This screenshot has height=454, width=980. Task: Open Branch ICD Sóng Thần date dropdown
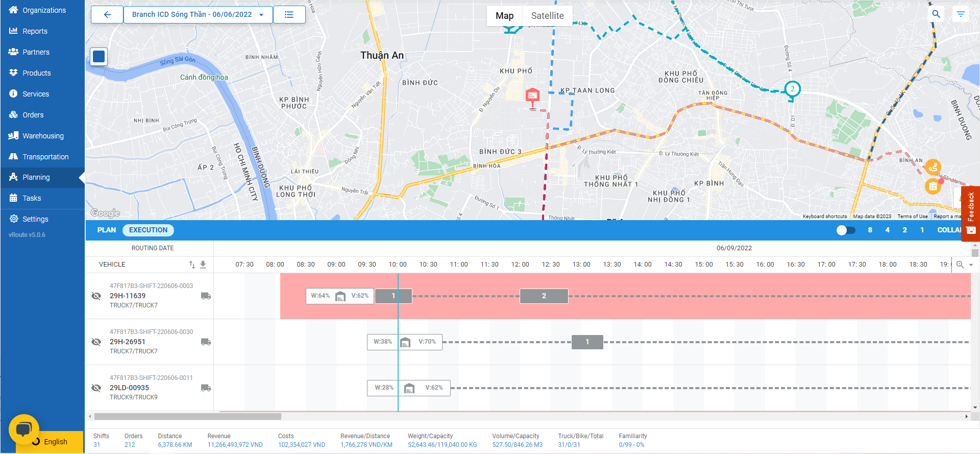pos(198,15)
